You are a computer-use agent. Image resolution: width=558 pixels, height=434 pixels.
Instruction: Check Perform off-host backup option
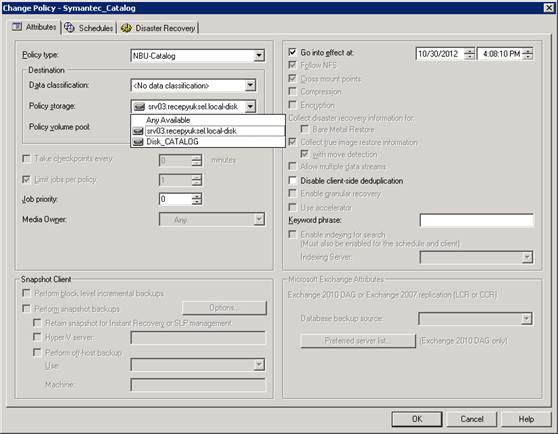click(37, 352)
